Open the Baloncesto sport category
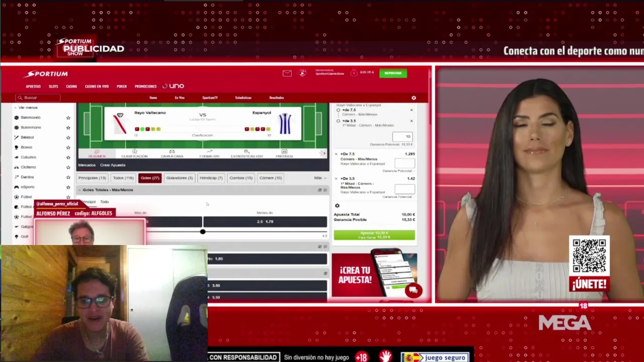Screen dimensions: 644x362 (x=30, y=118)
